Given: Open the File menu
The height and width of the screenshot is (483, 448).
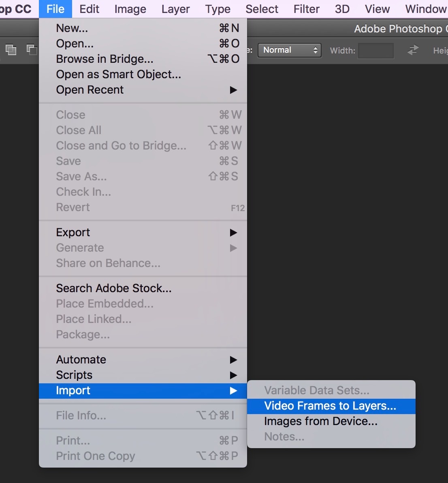Looking at the screenshot, I should [55, 9].
